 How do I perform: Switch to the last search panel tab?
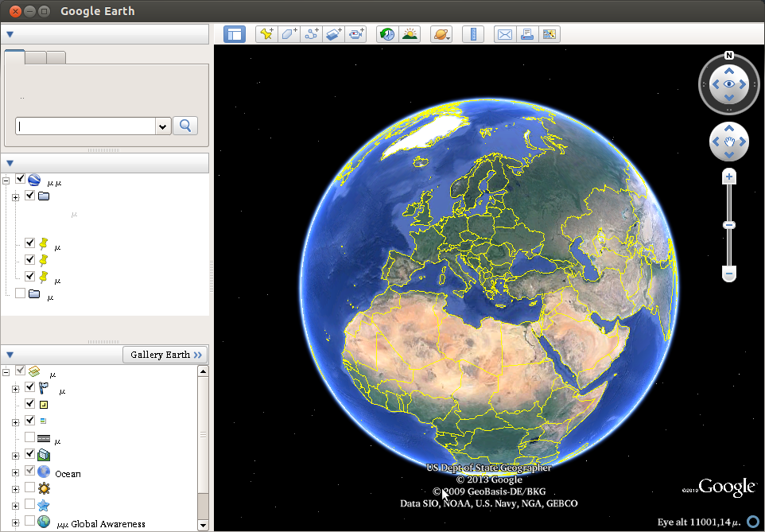click(56, 57)
